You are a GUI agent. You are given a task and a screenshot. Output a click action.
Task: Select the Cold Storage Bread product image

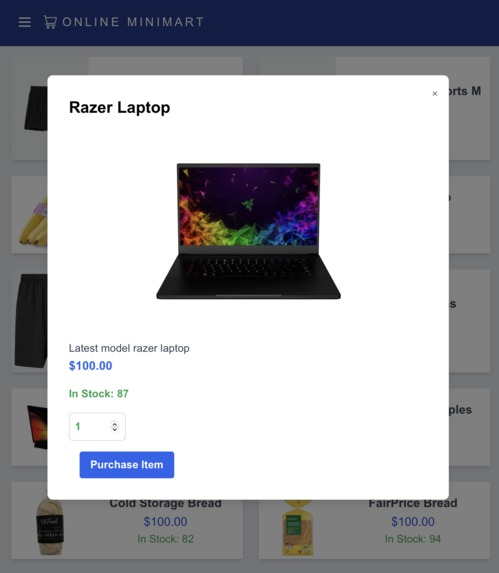pos(50,527)
